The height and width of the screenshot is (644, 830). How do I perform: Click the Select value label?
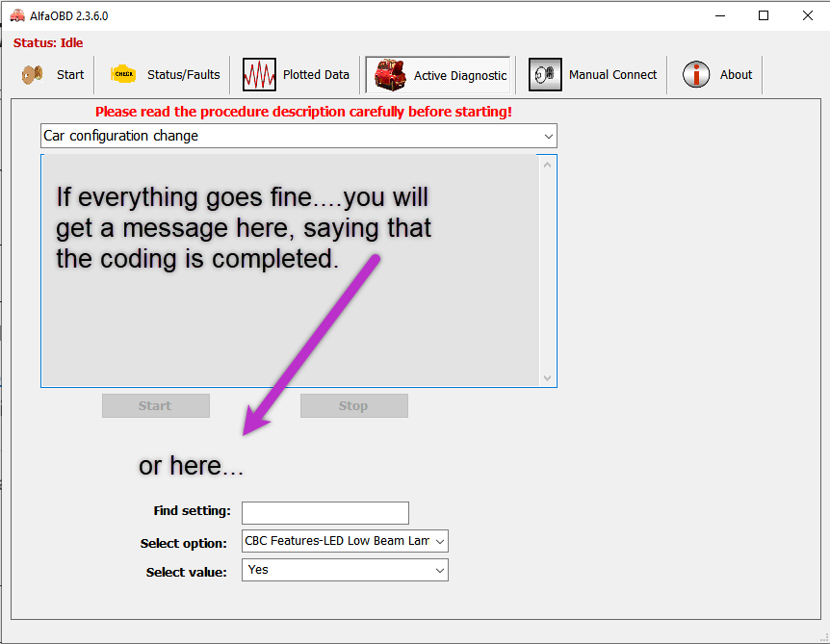pyautogui.click(x=187, y=572)
